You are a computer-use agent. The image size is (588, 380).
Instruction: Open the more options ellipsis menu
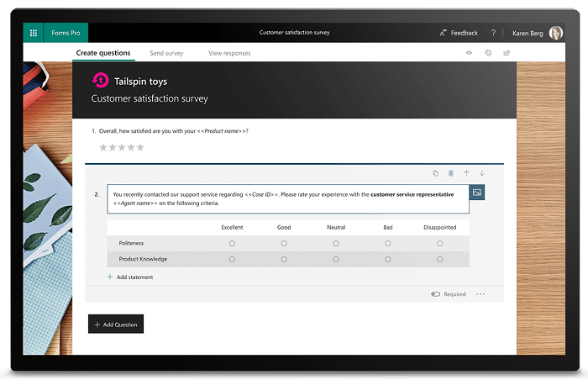(480, 294)
